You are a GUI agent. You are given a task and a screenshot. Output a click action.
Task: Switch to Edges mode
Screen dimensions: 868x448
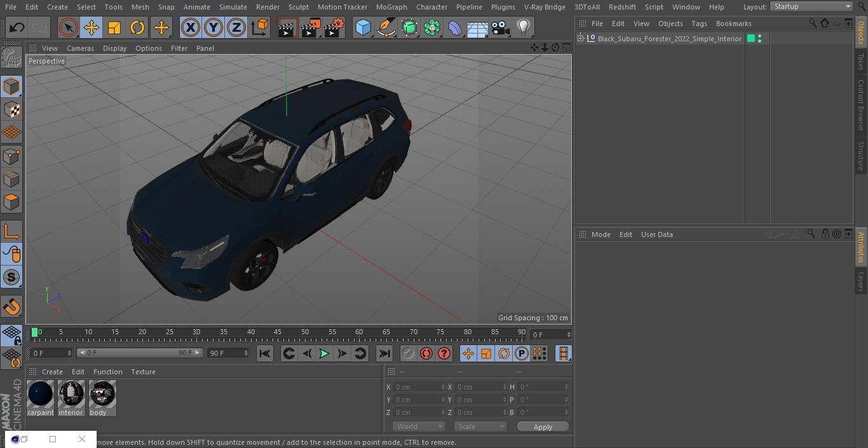point(11,179)
